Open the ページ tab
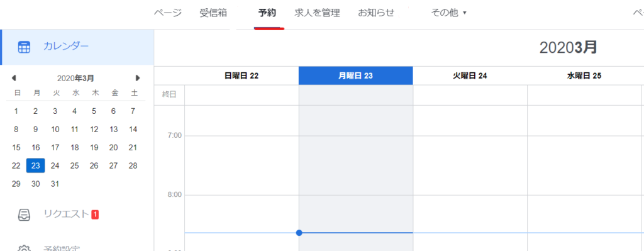 [x=167, y=13]
